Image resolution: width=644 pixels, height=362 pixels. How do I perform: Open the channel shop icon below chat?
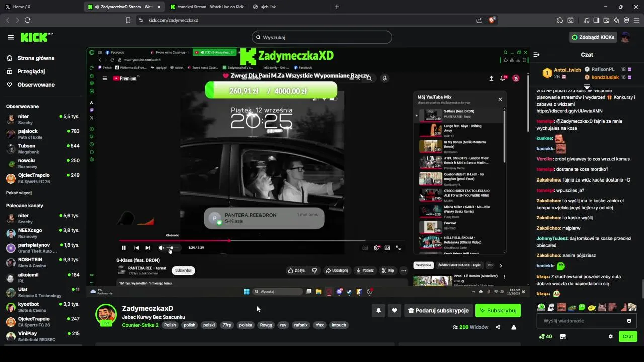tap(562, 337)
